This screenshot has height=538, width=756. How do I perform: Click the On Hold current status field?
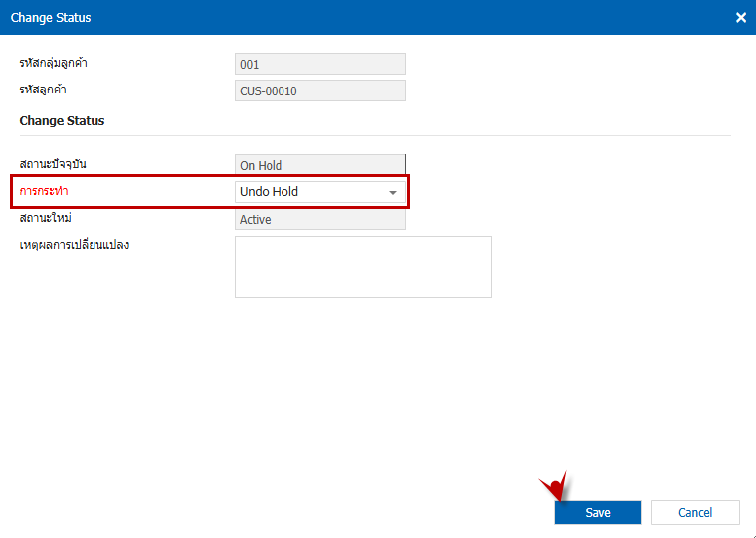click(x=319, y=165)
